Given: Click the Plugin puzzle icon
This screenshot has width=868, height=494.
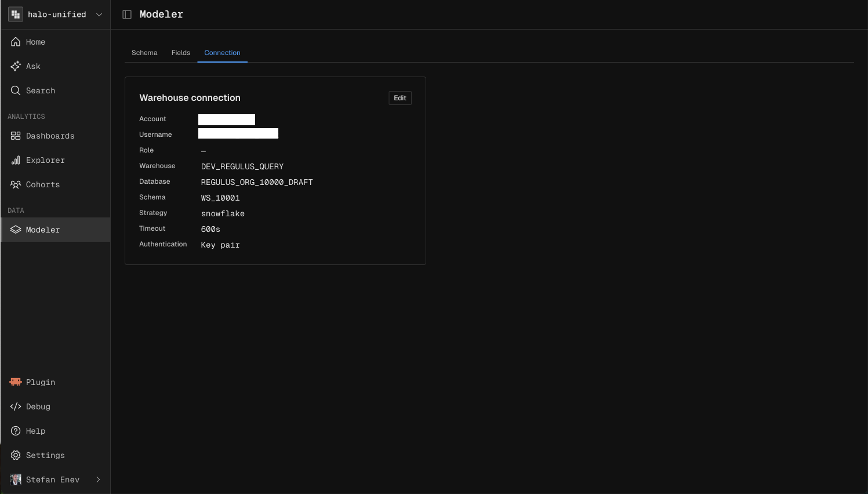Looking at the screenshot, I should [x=16, y=382].
